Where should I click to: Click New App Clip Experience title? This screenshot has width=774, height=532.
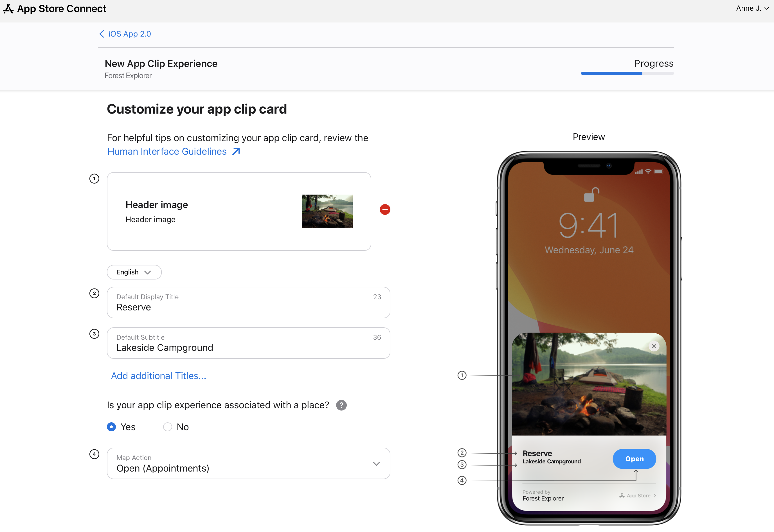coord(161,63)
